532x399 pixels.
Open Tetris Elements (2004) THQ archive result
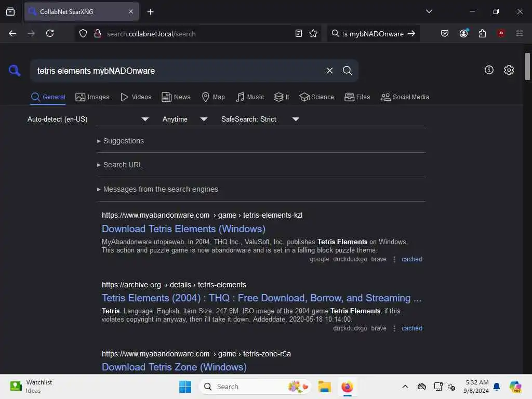(262, 298)
